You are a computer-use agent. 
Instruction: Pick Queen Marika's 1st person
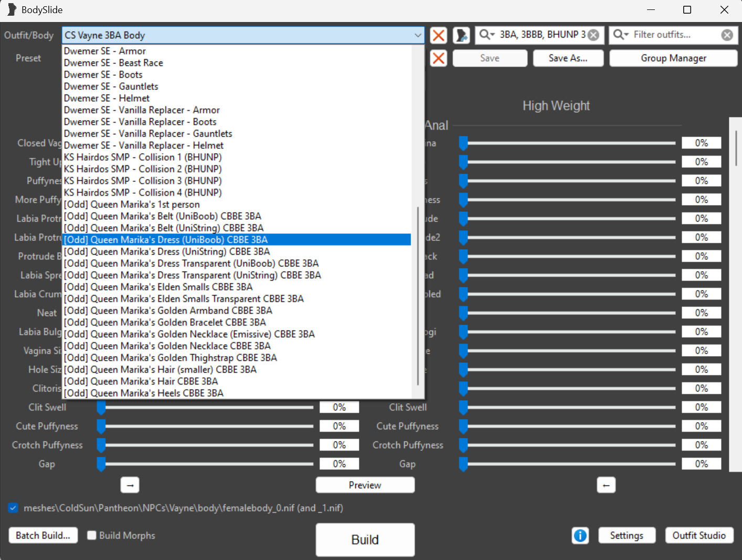[236, 204]
